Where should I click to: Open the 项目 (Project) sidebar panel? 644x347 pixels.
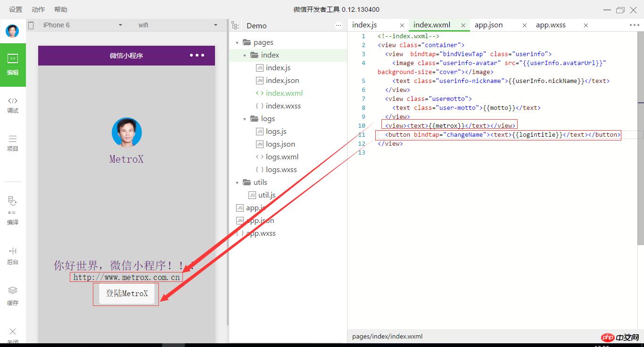tap(13, 143)
